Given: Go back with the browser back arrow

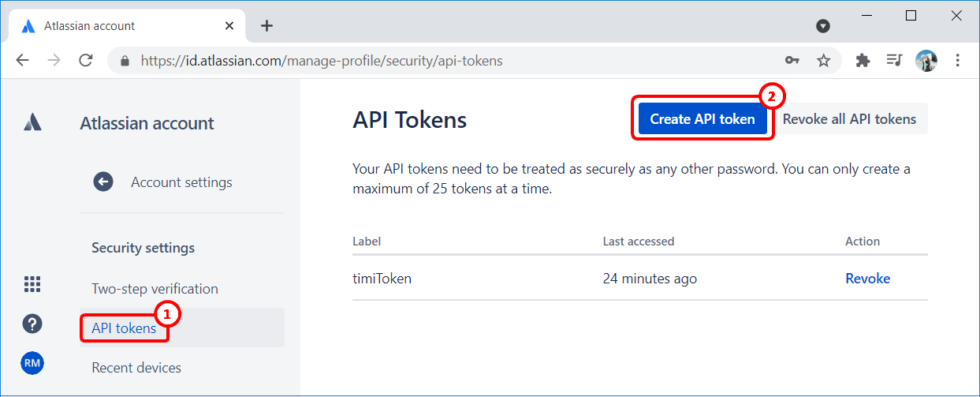Looking at the screenshot, I should click(22, 60).
